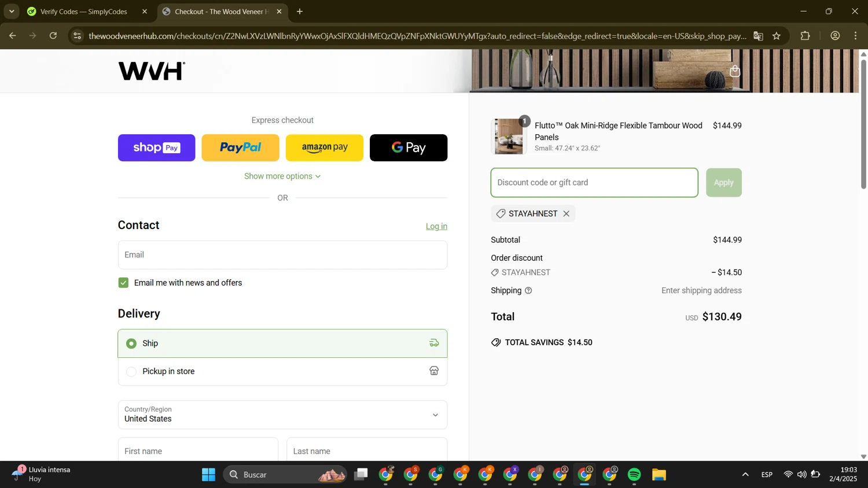Pay with Amazon Pay

click(x=325, y=147)
